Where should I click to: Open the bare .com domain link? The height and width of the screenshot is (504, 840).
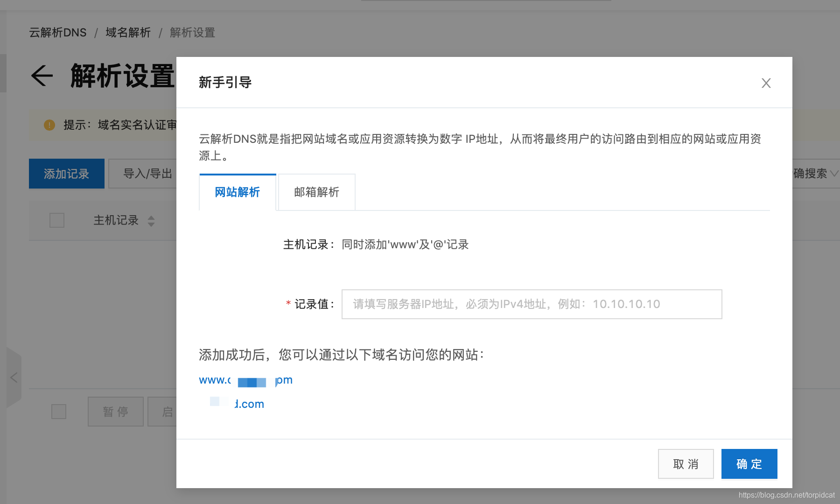click(x=237, y=404)
